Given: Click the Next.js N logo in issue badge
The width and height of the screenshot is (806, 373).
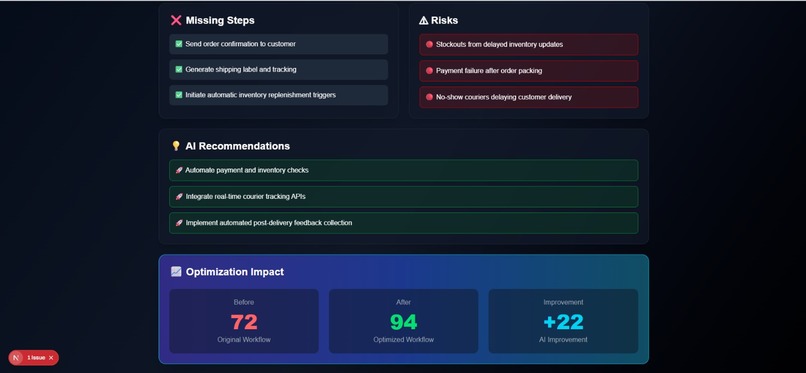Looking at the screenshot, I should tap(17, 358).
